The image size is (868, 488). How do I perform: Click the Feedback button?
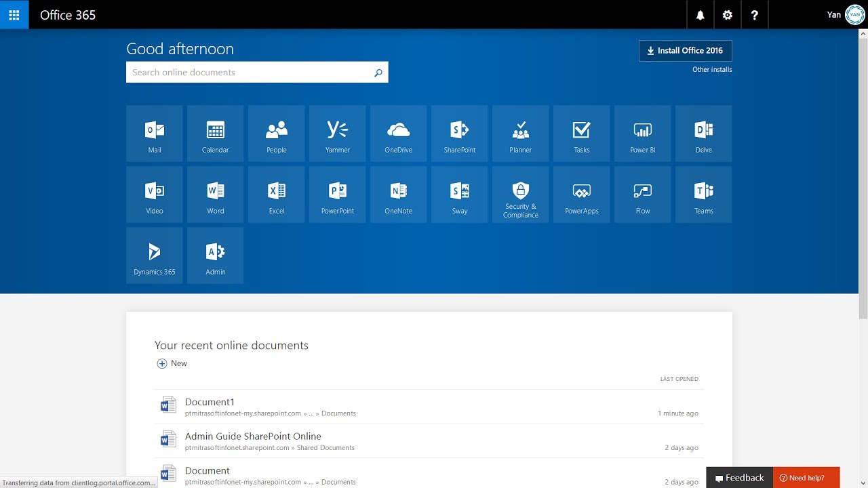[x=739, y=478]
